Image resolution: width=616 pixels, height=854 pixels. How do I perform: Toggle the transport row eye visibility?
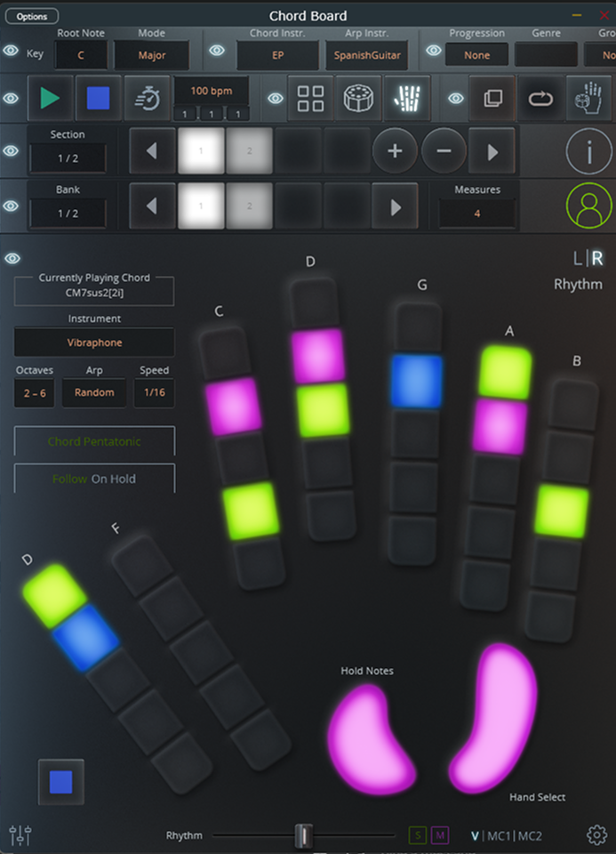tap(11, 99)
